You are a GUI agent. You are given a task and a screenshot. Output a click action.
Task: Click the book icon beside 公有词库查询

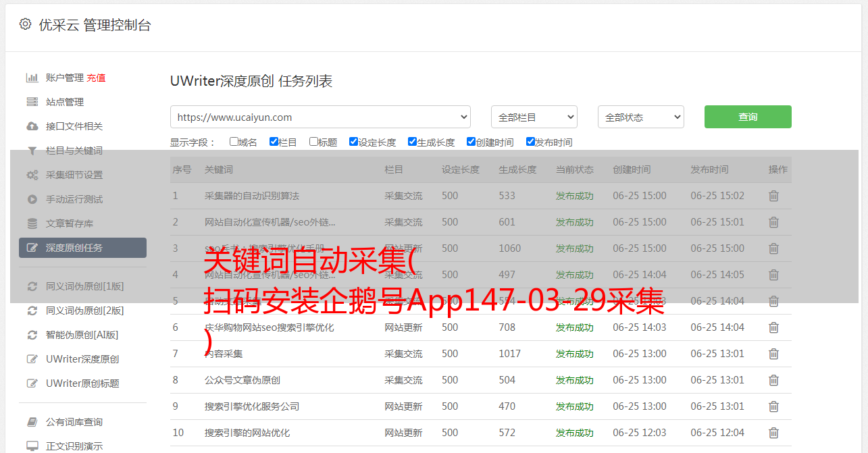click(32, 422)
